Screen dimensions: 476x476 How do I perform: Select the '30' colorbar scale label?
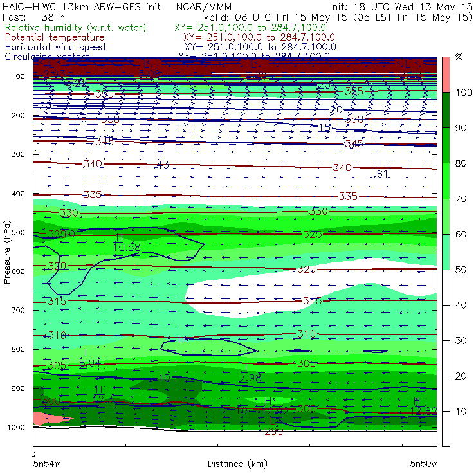[461, 341]
